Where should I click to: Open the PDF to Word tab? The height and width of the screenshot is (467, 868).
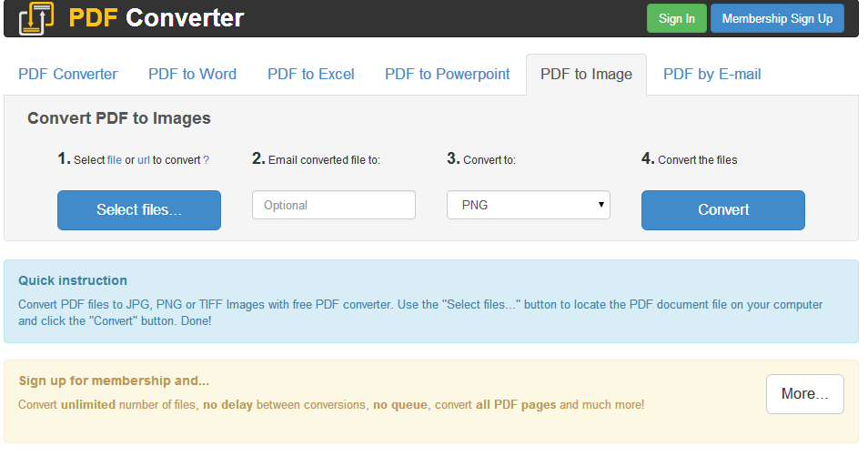192,75
